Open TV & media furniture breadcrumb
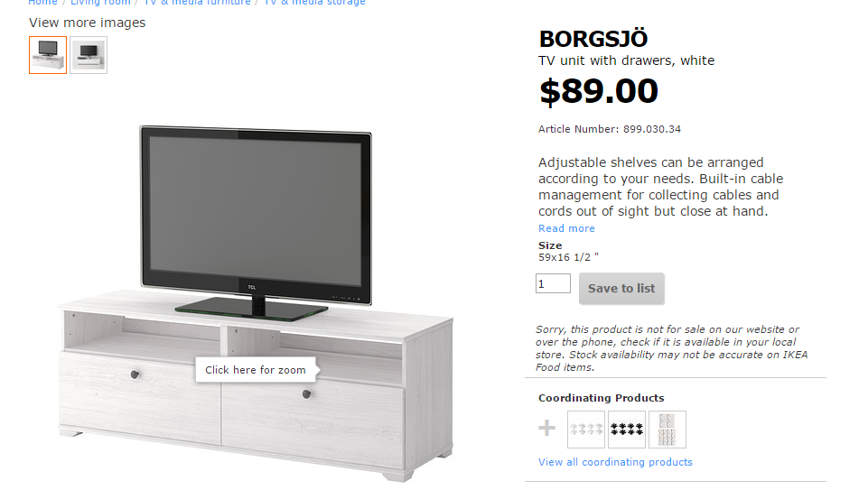This screenshot has height=490, width=868. (x=197, y=2)
